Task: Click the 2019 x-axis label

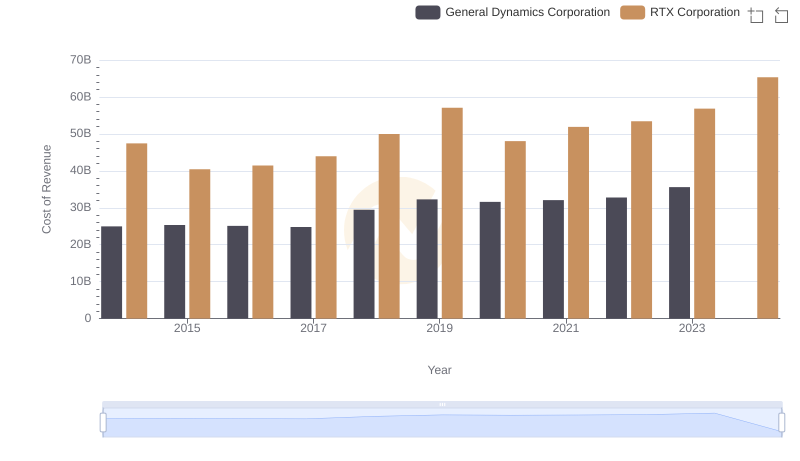Action: (x=439, y=328)
